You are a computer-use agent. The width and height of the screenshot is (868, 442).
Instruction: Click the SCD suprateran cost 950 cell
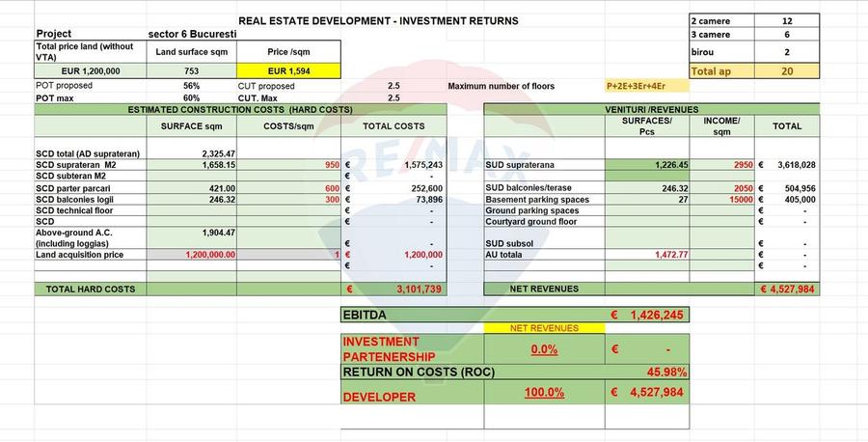coord(288,165)
